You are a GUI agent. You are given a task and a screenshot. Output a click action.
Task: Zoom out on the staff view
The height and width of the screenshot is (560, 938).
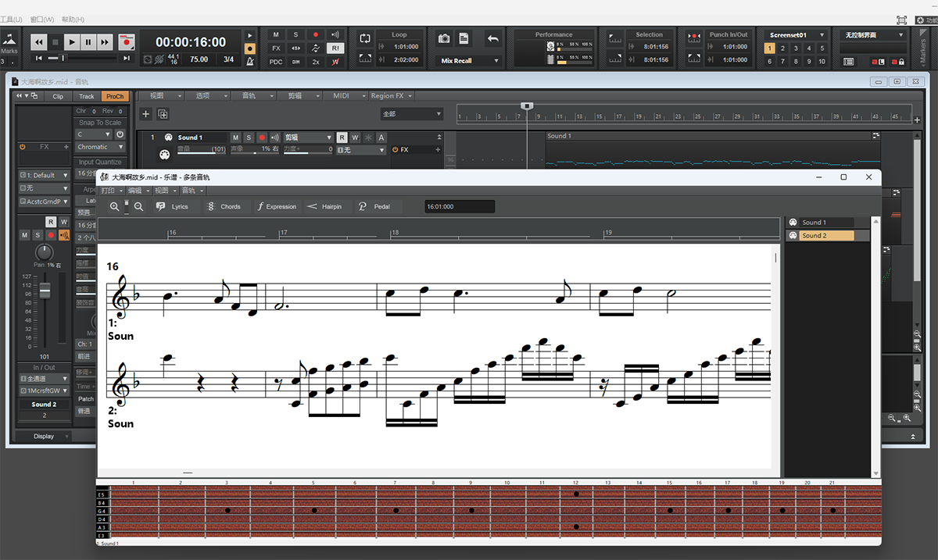[x=139, y=206]
